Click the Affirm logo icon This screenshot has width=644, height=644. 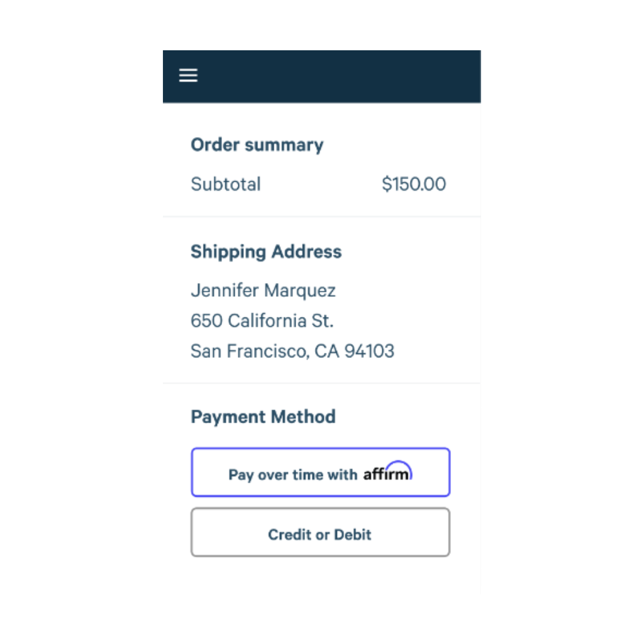pos(388,474)
